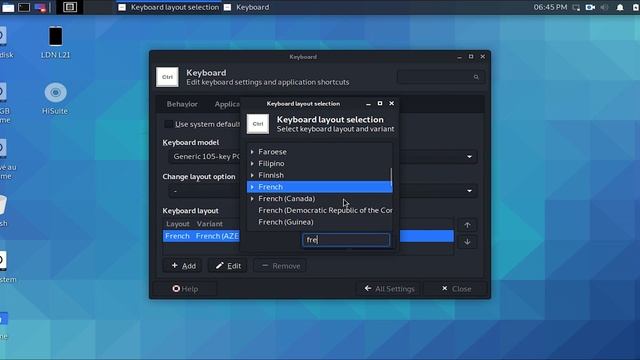Toggle Use system defaults checkbox
Viewport: 640px width, 360px height.
click(x=169, y=124)
